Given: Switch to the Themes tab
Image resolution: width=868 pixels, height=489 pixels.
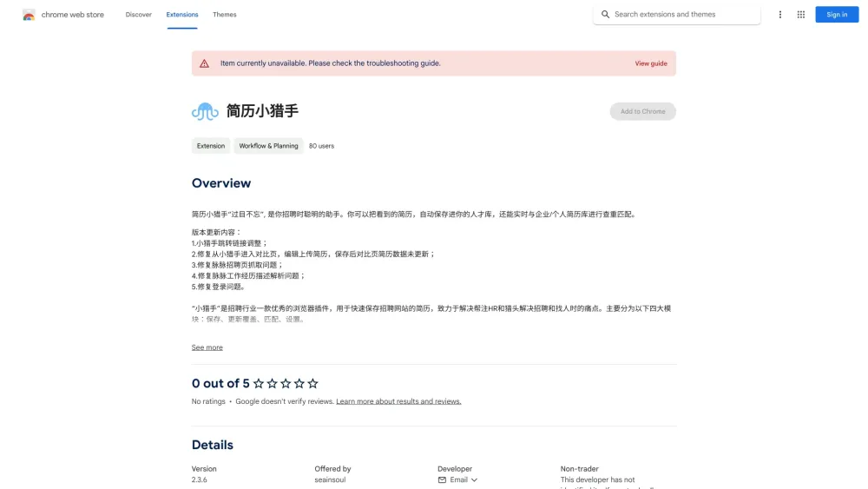Looking at the screenshot, I should [x=224, y=15].
